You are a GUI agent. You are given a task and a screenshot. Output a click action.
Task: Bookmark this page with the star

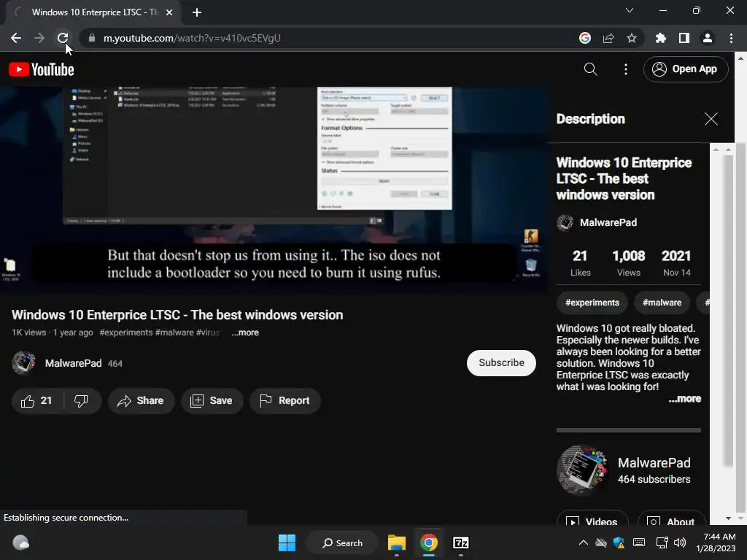pos(632,38)
